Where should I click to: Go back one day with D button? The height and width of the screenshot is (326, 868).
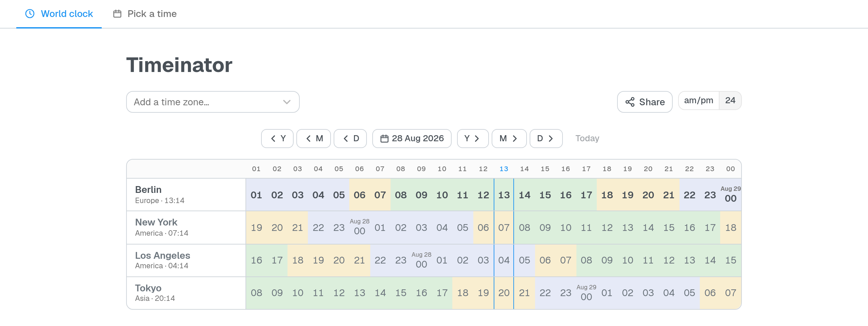coord(350,139)
